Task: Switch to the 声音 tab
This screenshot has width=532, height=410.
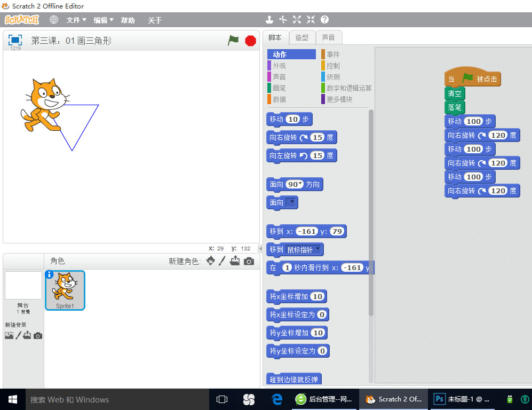Action: point(328,37)
